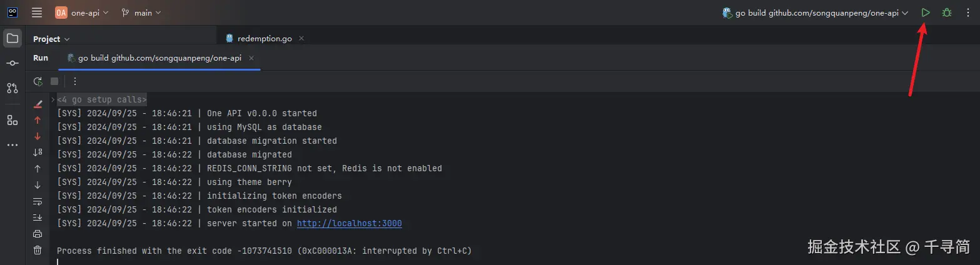Click the Debug bug icon

click(947, 12)
